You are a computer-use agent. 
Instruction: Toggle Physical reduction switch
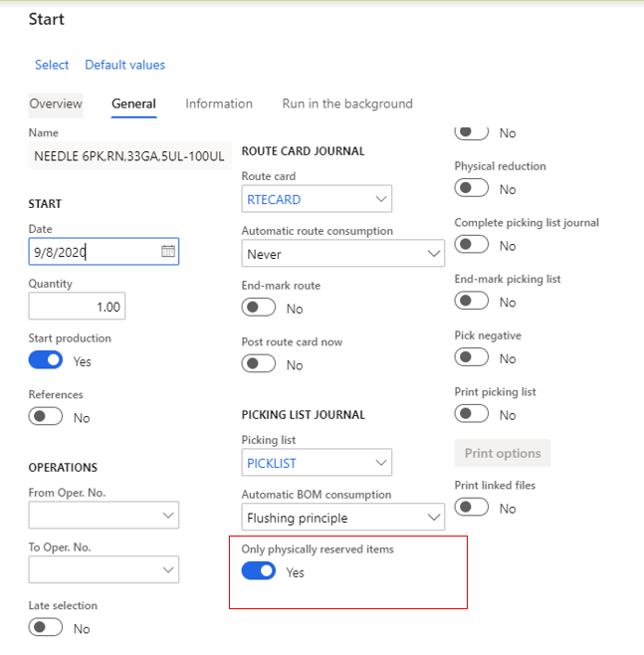point(472,188)
